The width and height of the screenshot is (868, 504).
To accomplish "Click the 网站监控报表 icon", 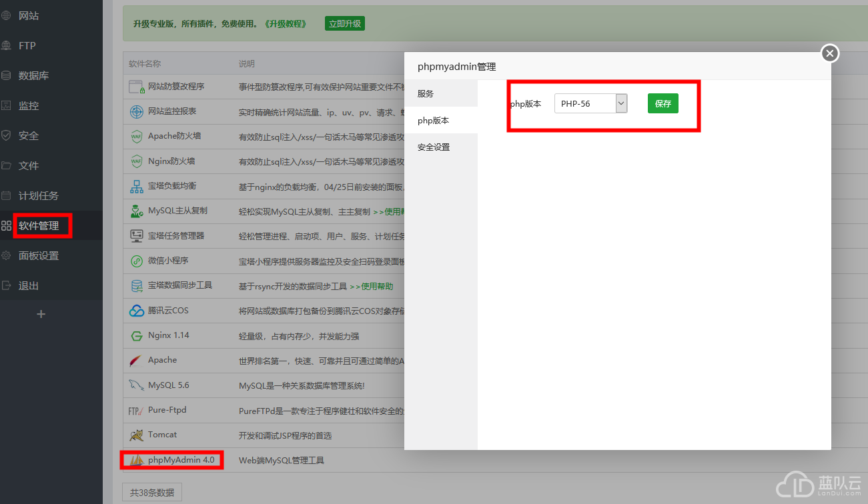I will (137, 111).
